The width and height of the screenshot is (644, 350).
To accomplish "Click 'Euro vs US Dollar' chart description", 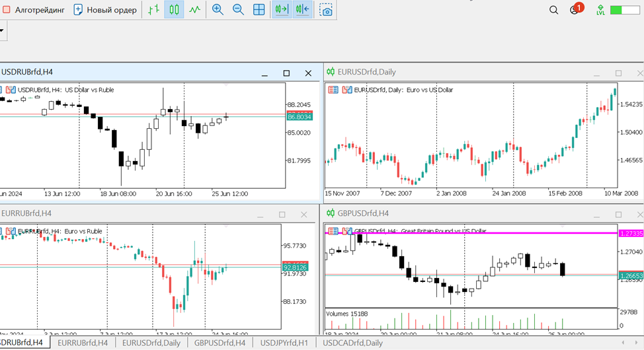I will click(430, 90).
